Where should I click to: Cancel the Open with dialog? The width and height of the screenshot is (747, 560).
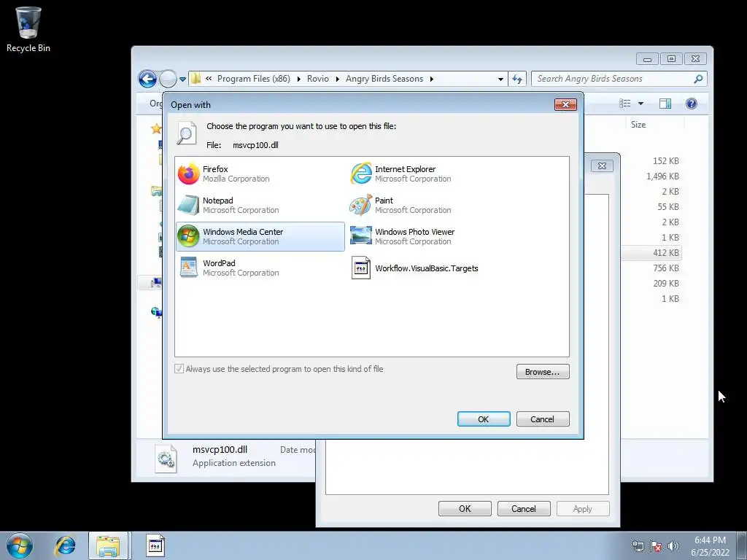tap(543, 419)
